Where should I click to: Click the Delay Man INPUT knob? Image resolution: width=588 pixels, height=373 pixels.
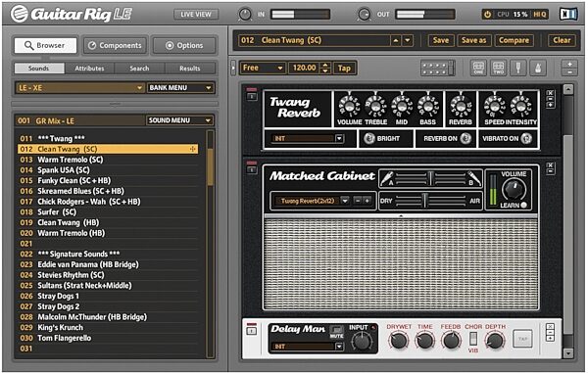pyautogui.click(x=362, y=342)
